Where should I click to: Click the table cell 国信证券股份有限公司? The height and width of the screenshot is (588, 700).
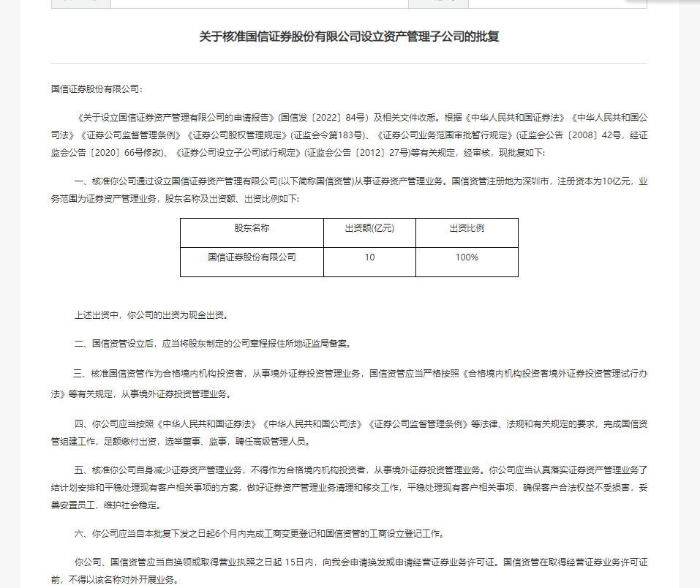(x=252, y=257)
